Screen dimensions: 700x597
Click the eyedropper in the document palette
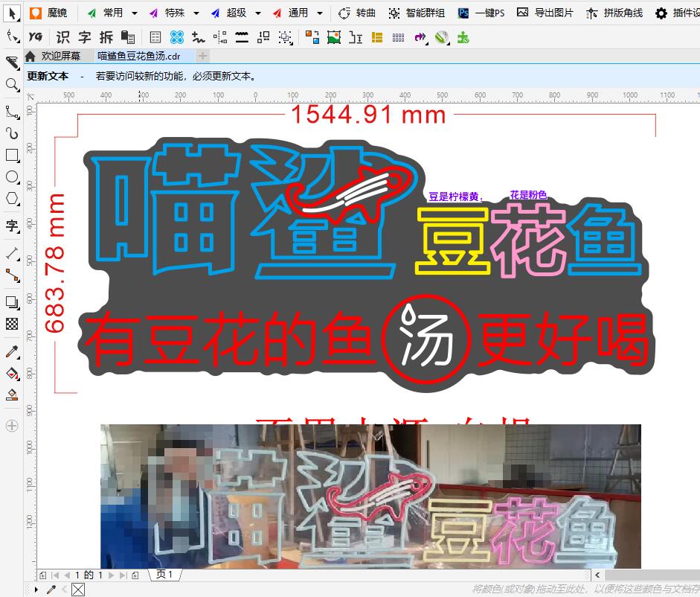point(51,590)
